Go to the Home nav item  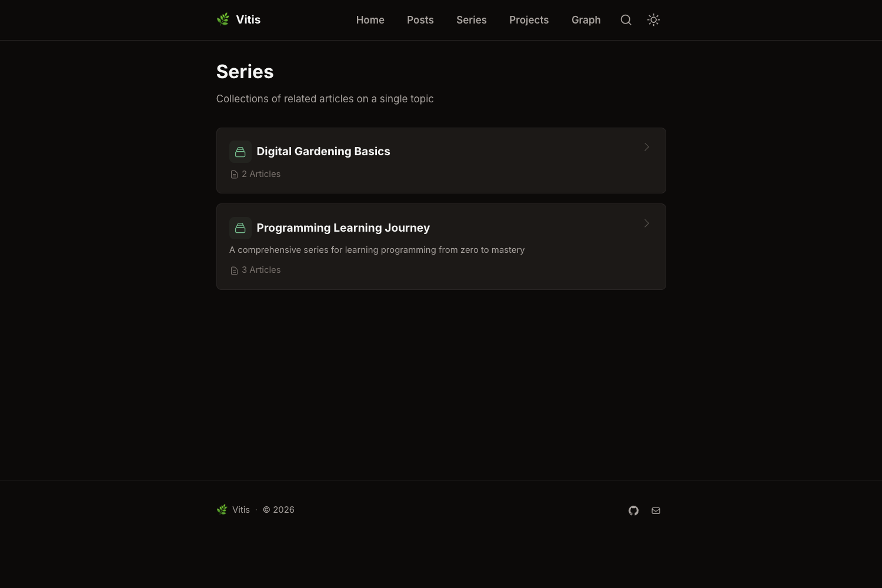pyautogui.click(x=370, y=20)
